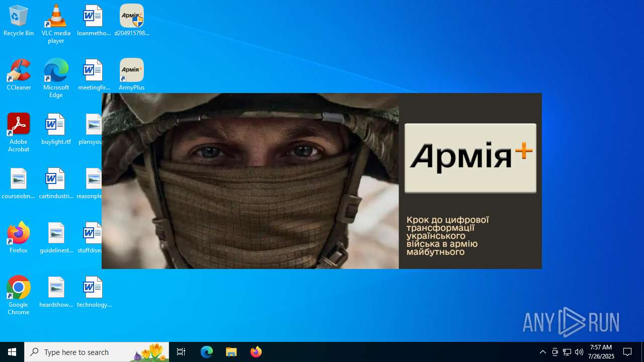Open the Recycle Bin desktop icon
644x362 pixels.
(19, 21)
